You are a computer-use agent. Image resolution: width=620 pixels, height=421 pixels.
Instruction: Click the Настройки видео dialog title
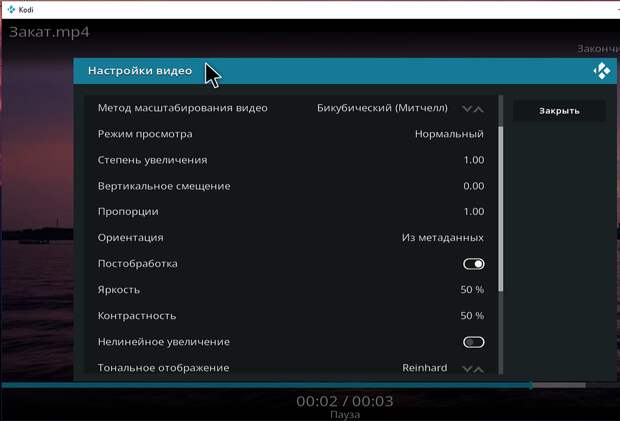point(140,71)
